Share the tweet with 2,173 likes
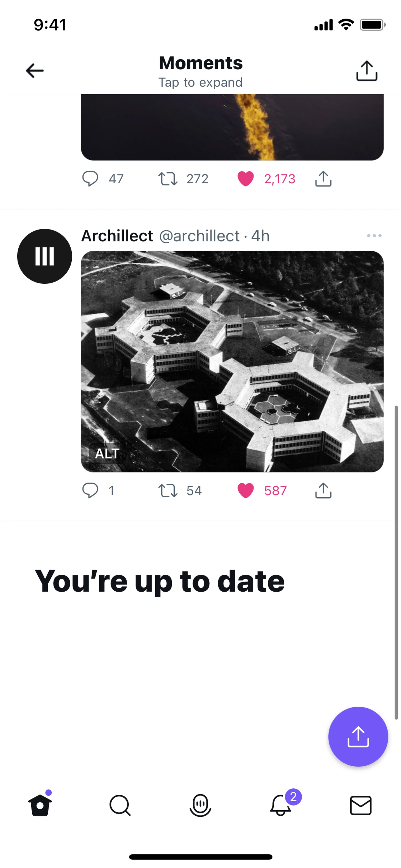The height and width of the screenshot is (868, 401). (323, 179)
